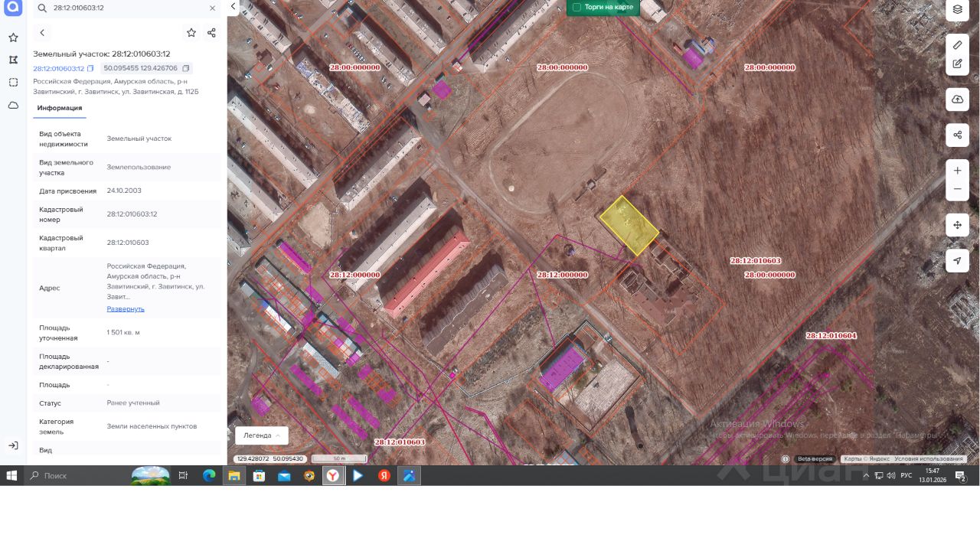Viewport: 980px width, 551px height.
Task: Open Microsoft Edge from the taskbar
Action: 209,475
